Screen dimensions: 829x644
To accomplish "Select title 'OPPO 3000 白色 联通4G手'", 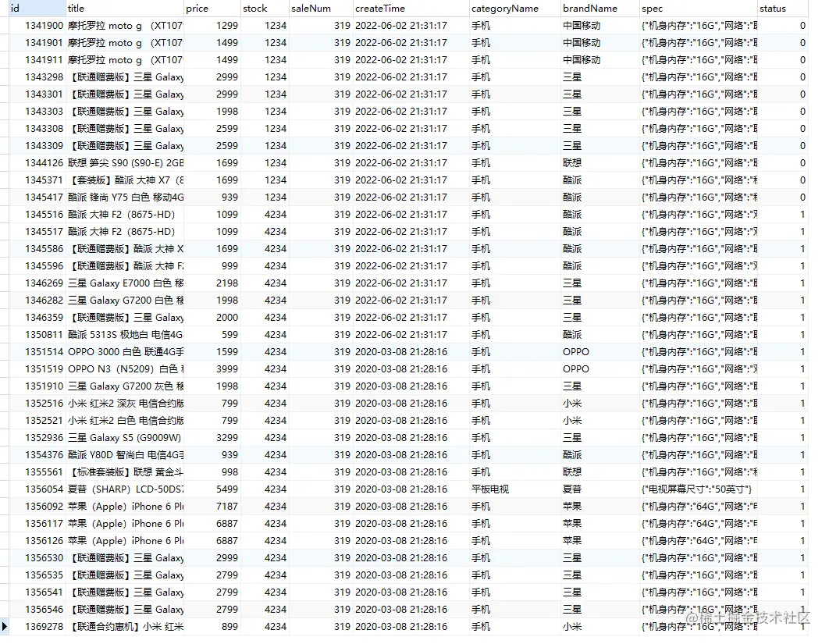I will tap(126, 352).
